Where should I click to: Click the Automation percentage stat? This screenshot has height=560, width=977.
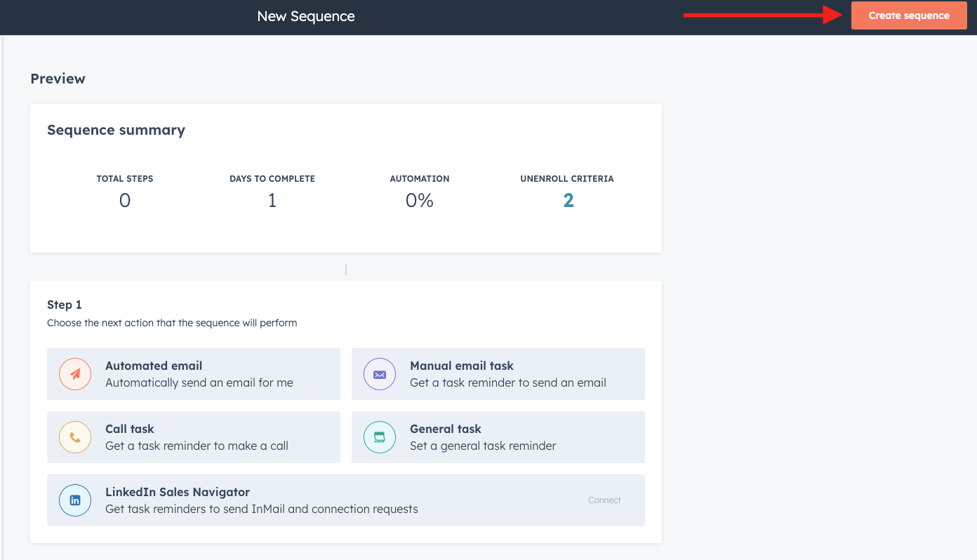click(419, 200)
